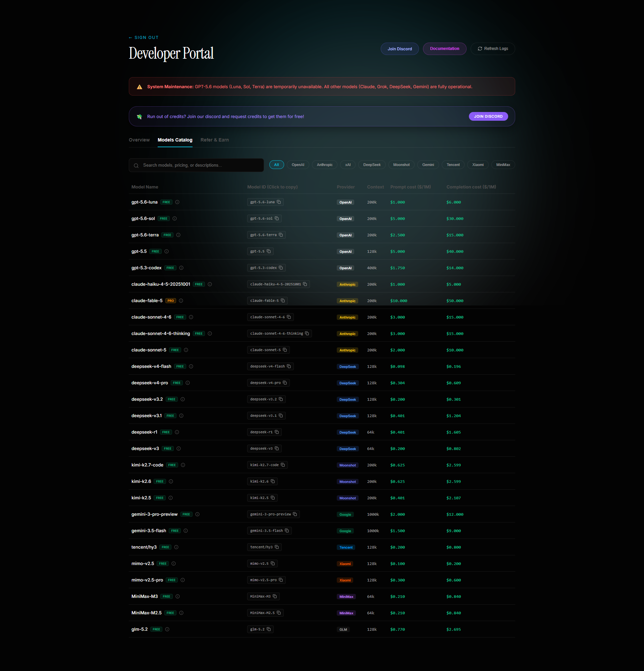Viewport: 644px width, 671px height.
Task: Click the Sign Out link
Action: [144, 37]
